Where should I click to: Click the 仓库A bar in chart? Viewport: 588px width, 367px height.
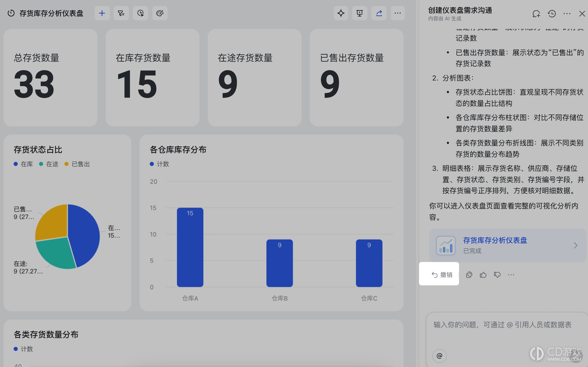point(190,247)
